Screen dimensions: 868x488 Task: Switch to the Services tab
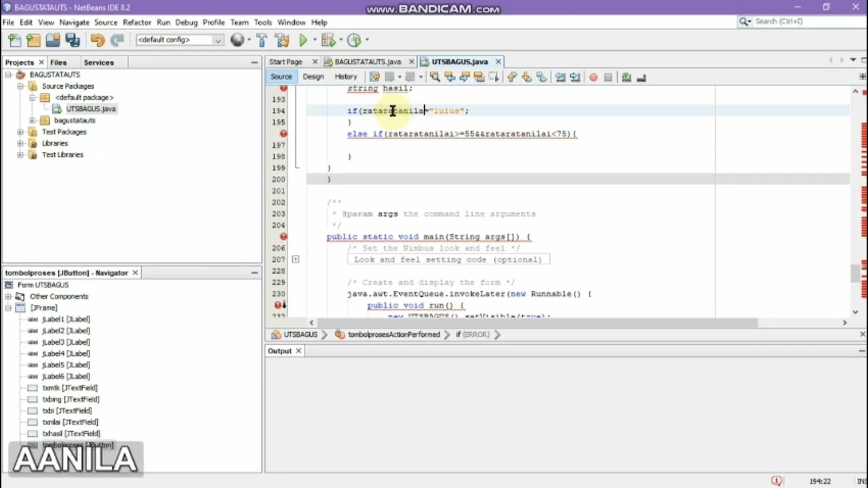pos(99,62)
